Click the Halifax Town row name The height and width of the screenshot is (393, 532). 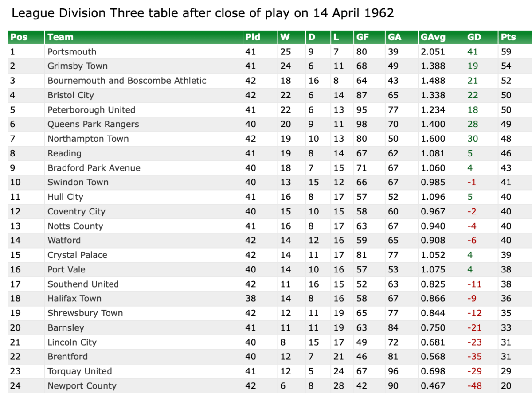coord(74,298)
